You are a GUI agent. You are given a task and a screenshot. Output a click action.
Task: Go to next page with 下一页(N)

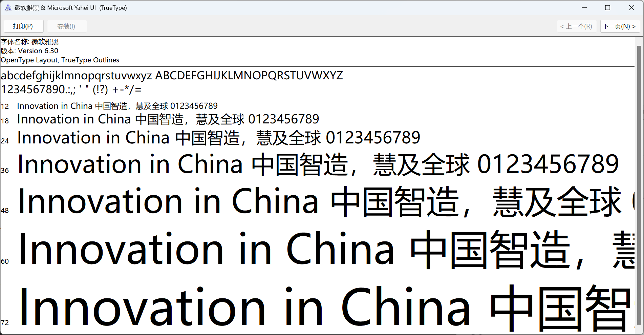coord(620,26)
